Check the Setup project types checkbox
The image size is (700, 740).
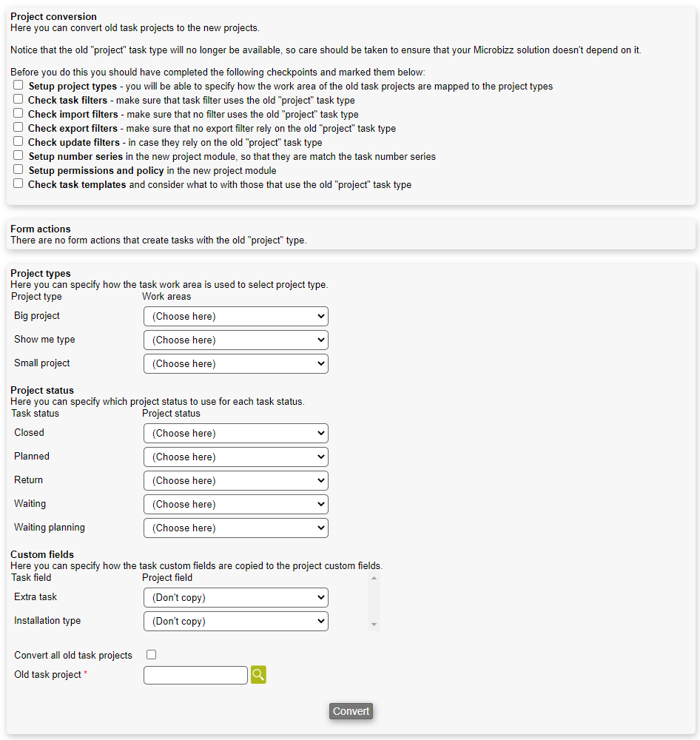18,85
